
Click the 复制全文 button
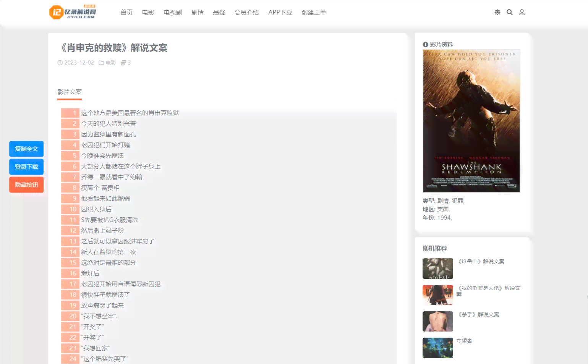[26, 149]
